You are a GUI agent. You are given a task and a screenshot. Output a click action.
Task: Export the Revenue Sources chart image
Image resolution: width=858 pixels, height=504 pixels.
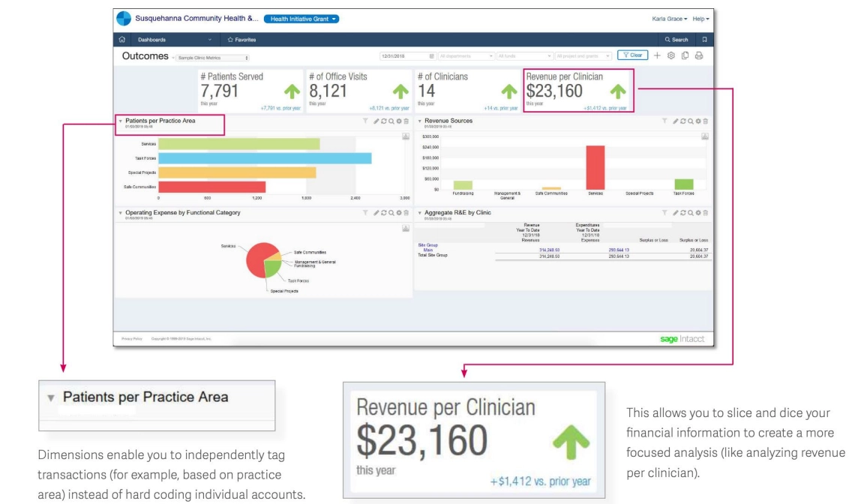tap(705, 136)
